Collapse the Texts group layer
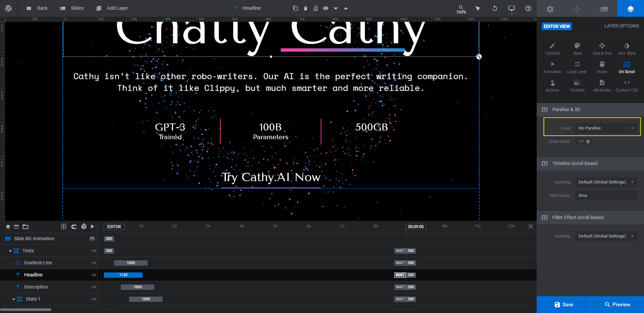644x313 pixels. coord(10,251)
